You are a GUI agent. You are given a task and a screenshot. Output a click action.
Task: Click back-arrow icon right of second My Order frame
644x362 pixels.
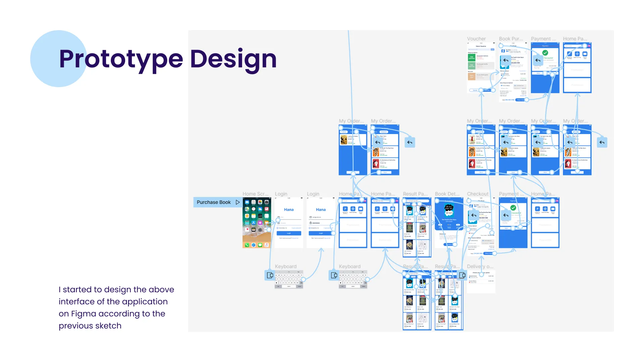[x=410, y=142]
